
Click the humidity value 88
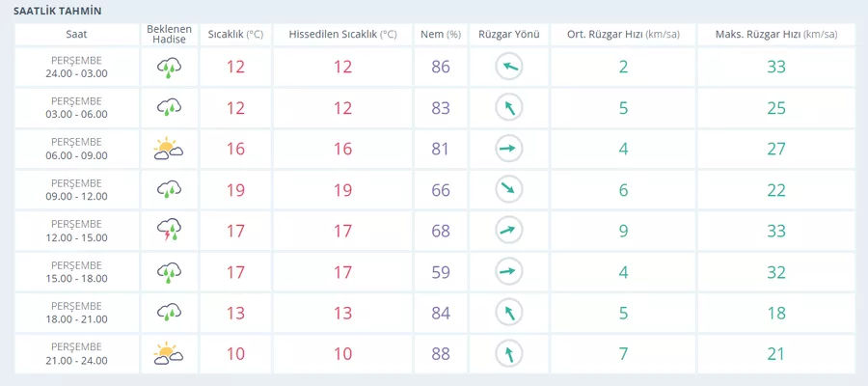coord(441,354)
